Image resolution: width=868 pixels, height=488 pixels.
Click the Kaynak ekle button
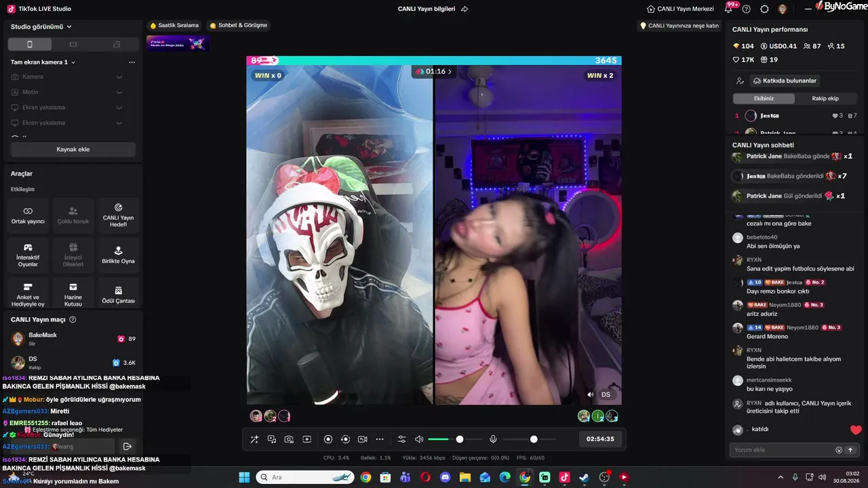[73, 149]
